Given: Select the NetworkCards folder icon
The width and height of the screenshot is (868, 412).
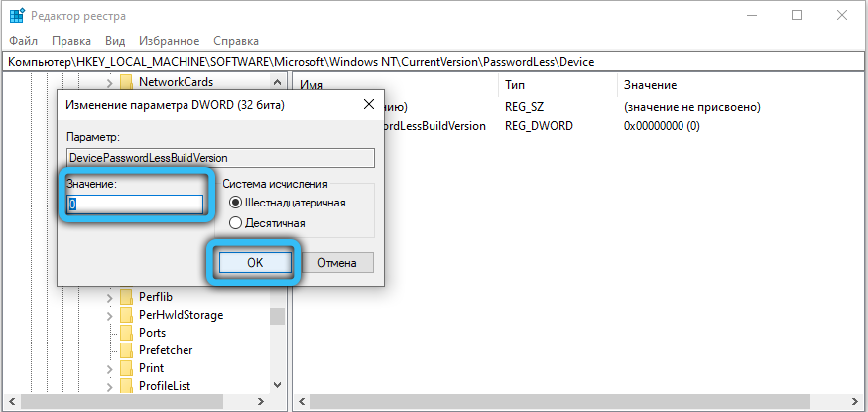Looking at the screenshot, I should pyautogui.click(x=126, y=81).
